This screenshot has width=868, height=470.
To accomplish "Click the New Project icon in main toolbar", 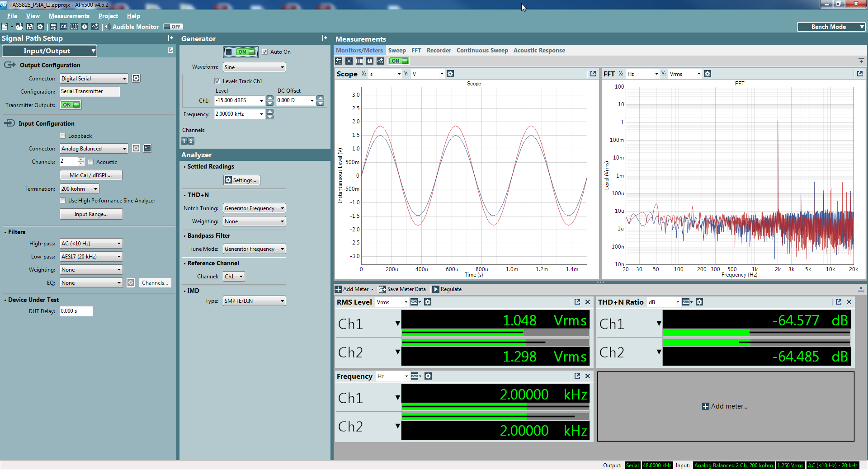I will point(5,27).
